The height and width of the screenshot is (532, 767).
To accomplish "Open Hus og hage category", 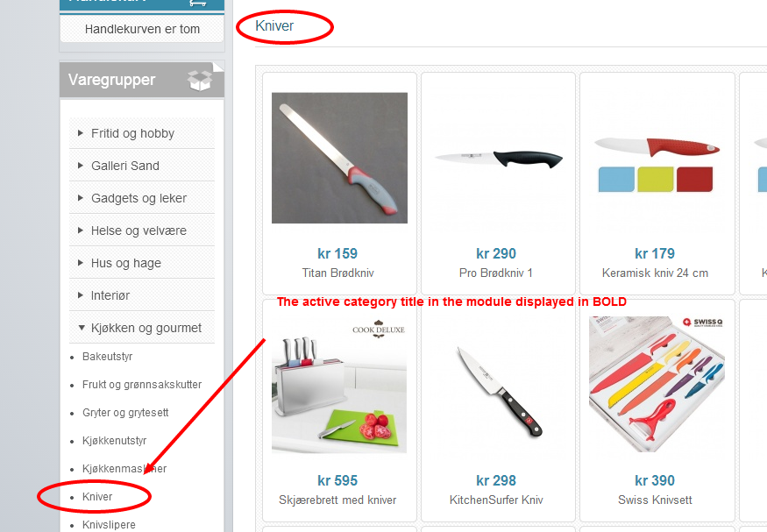I will [x=125, y=263].
